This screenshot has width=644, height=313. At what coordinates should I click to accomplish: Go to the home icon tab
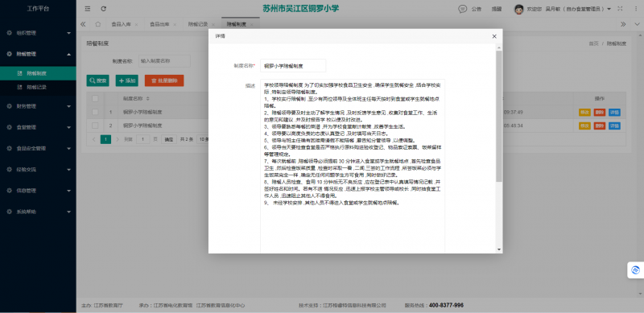(x=97, y=24)
